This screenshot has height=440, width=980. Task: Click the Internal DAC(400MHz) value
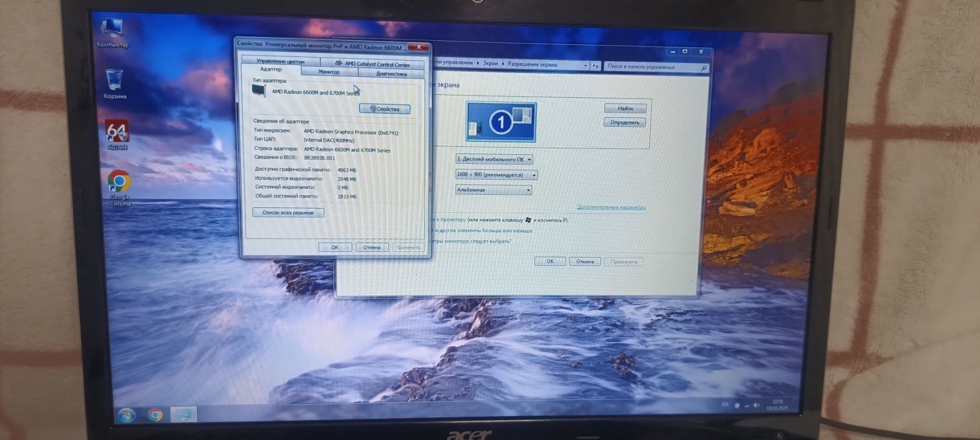pos(329,140)
